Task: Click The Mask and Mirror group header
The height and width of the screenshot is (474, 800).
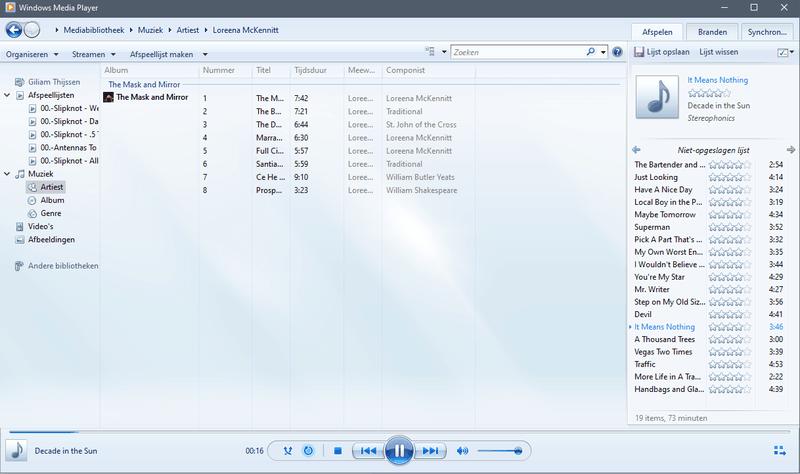Action: 144,84
